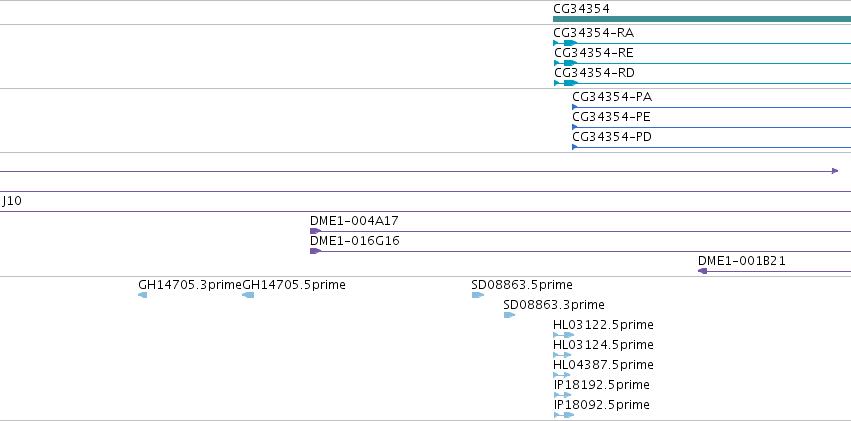Click the CG34354-RA label
This screenshot has height=421, width=851.
click(593, 33)
